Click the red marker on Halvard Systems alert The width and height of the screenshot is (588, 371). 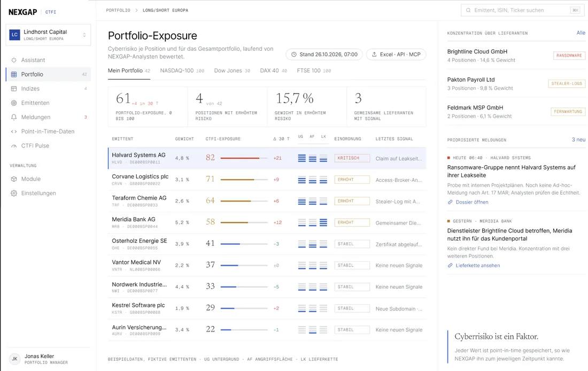(x=448, y=158)
